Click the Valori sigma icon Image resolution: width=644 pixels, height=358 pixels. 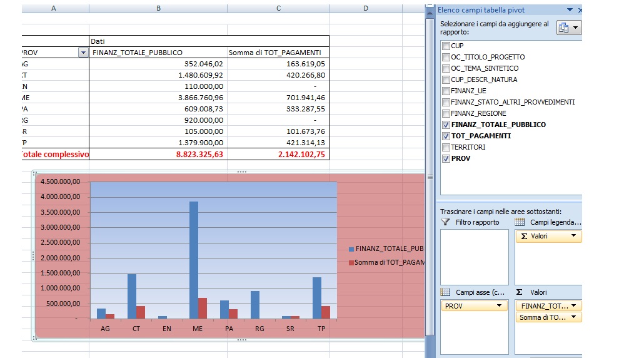(520, 292)
